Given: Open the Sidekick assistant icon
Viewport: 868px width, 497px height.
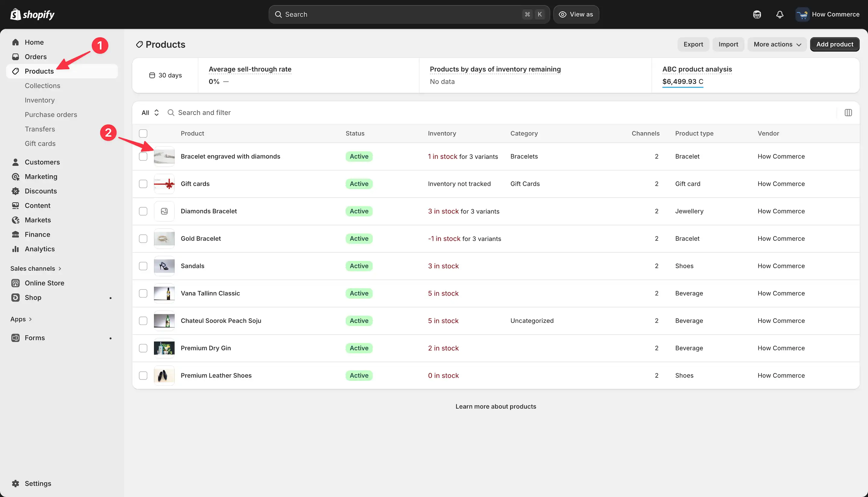Looking at the screenshot, I should pyautogui.click(x=757, y=14).
